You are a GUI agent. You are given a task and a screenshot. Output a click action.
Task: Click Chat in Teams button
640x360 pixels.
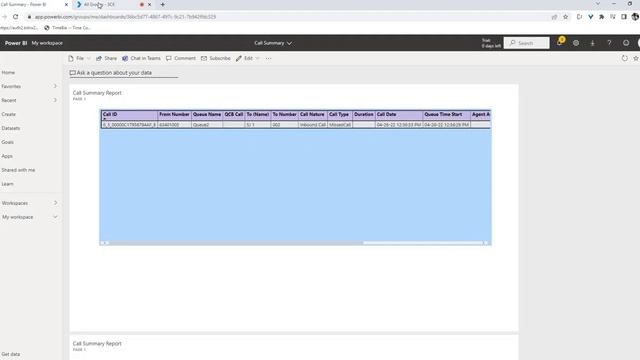141,58
